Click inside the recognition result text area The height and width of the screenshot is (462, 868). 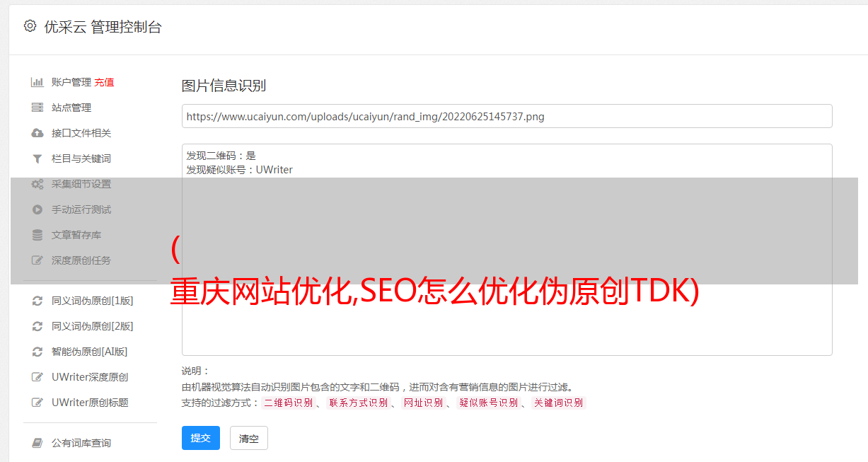(507, 250)
